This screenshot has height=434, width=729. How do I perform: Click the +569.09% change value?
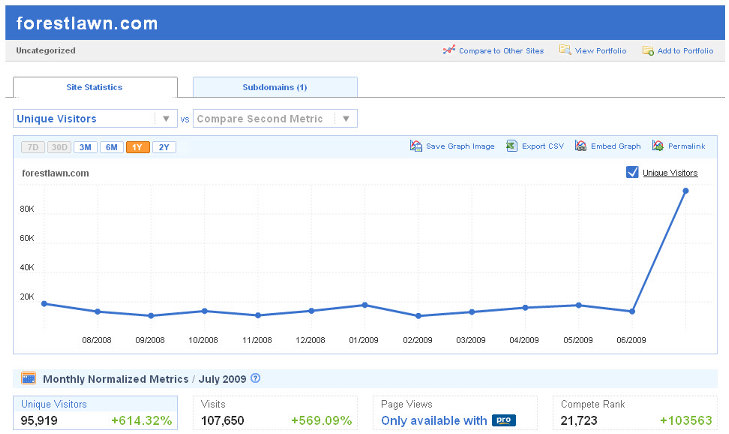point(321,421)
